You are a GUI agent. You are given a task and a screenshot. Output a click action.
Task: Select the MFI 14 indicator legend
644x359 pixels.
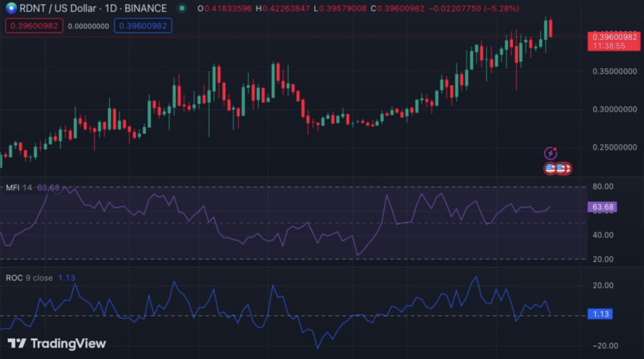point(18,188)
